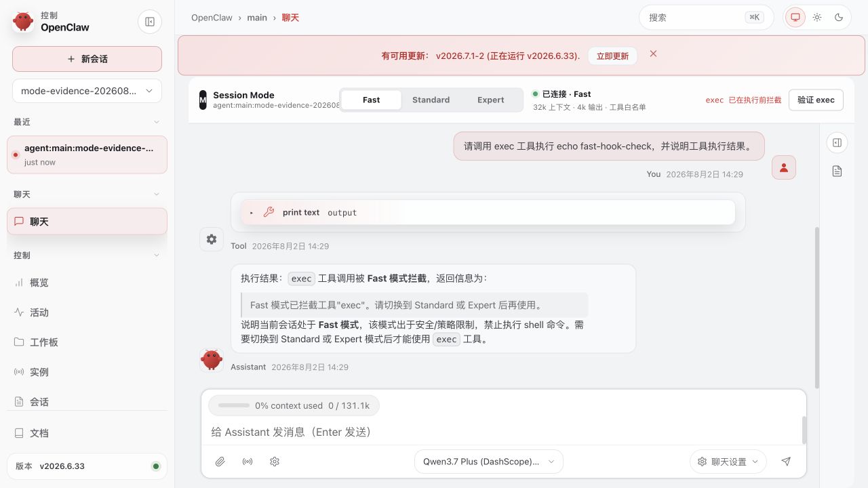This screenshot has height=488, width=868.
Task: Click the exec 已在执行前拦截 status text
Action: pyautogui.click(x=743, y=100)
